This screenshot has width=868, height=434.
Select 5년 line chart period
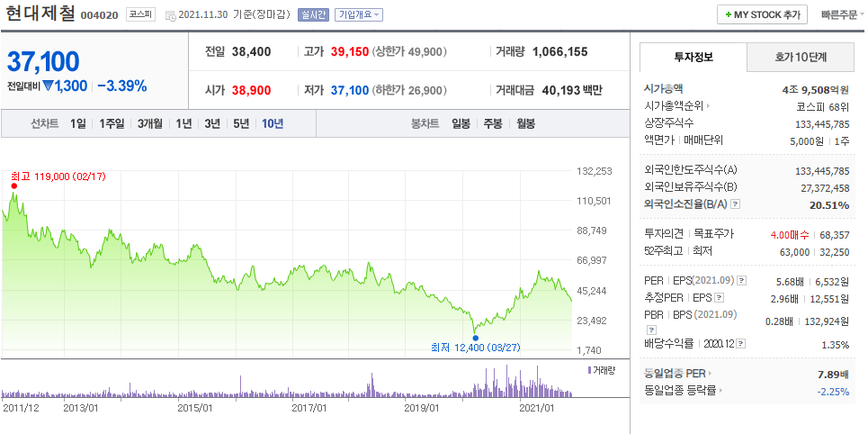pos(241,123)
